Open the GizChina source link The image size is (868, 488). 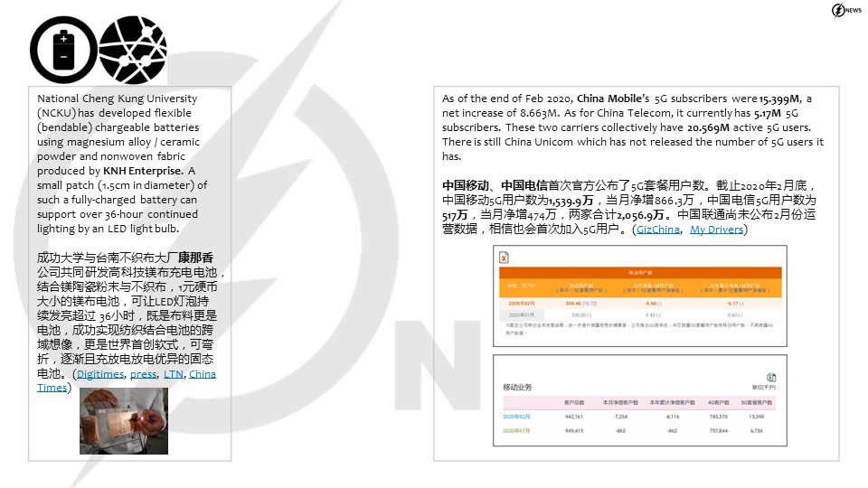click(657, 229)
